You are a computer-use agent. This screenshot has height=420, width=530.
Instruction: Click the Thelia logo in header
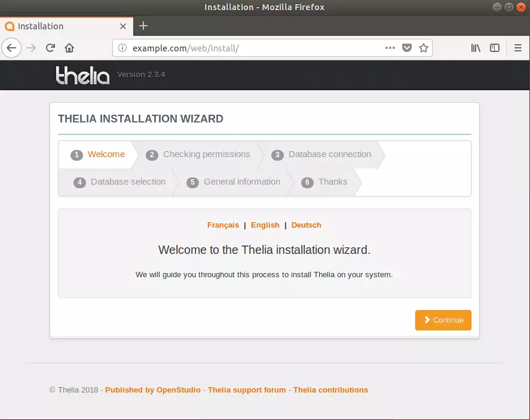82,75
